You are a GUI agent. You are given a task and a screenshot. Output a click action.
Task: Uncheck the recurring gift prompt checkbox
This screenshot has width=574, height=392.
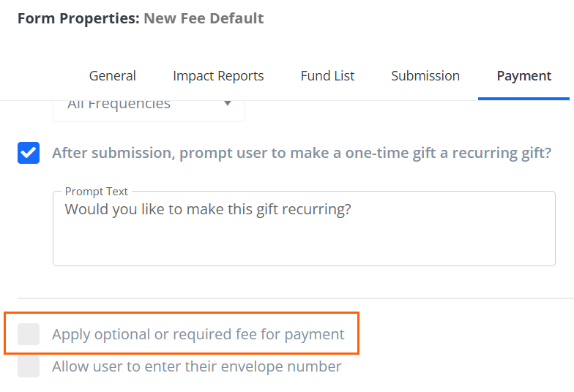(29, 153)
